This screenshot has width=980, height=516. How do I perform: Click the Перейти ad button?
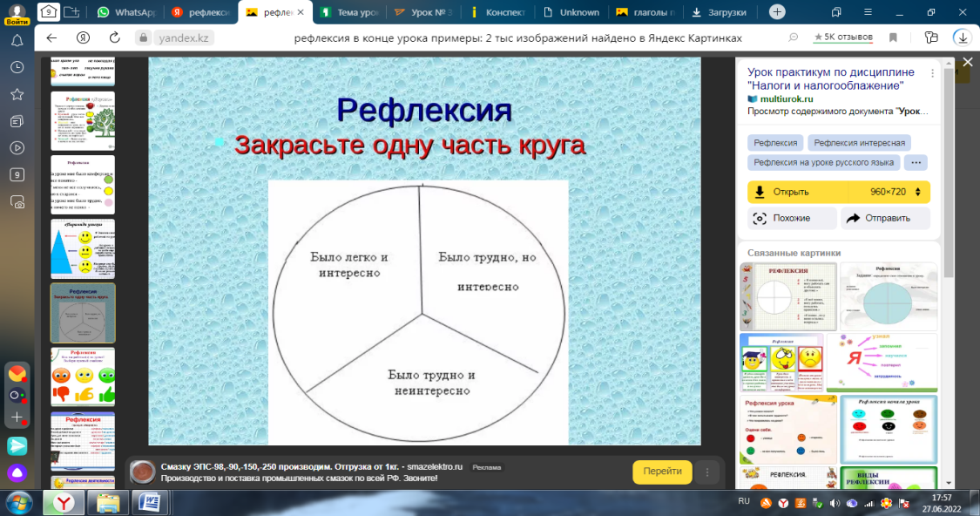[x=662, y=472]
